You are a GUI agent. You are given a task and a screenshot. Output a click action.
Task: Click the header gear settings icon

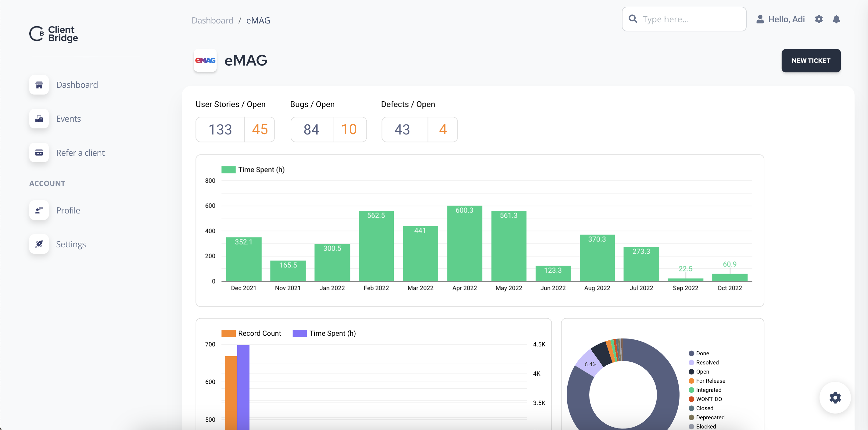coord(819,19)
